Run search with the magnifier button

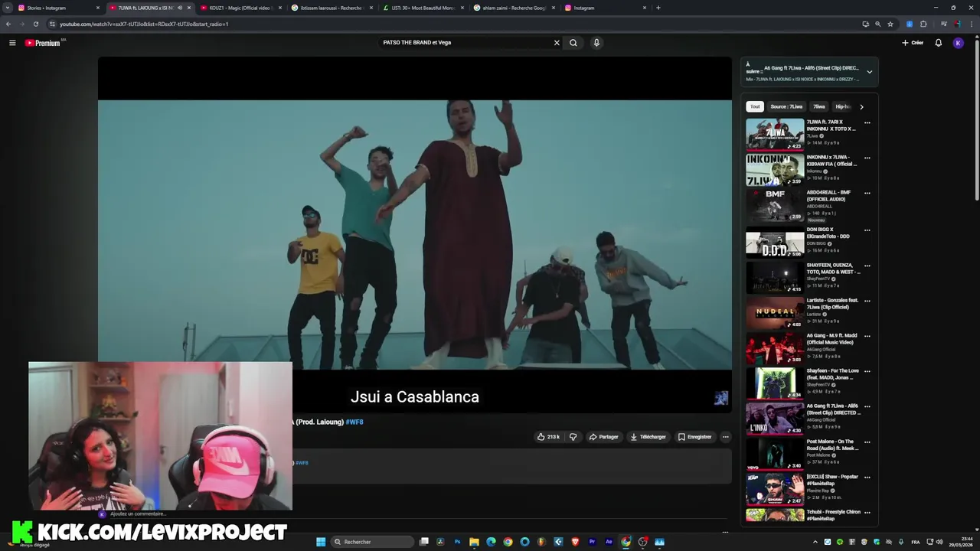[573, 43]
